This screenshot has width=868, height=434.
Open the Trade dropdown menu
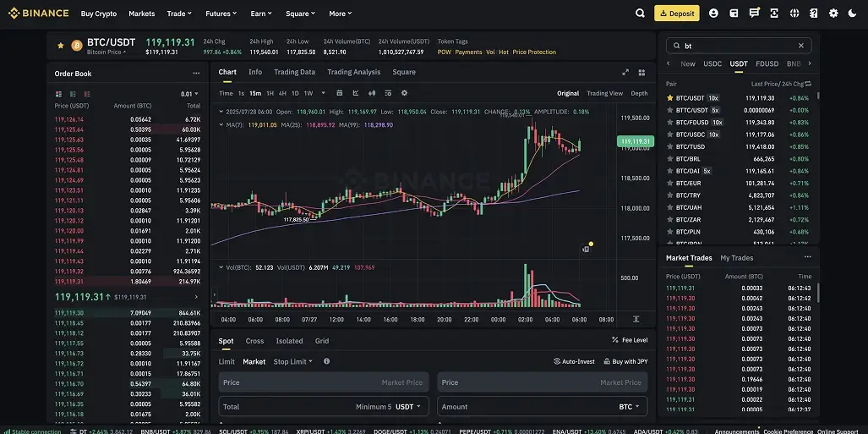(x=179, y=14)
